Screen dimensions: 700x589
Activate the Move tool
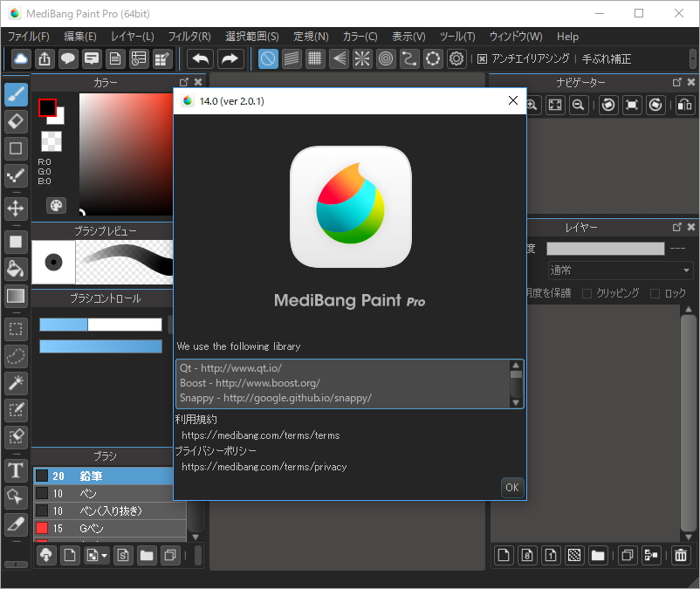(16, 208)
